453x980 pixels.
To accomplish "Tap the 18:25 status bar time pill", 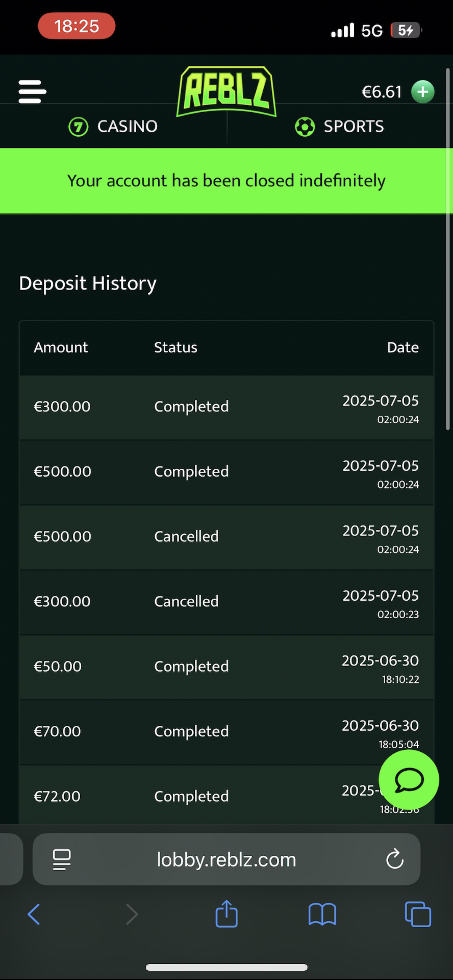I will click(77, 26).
